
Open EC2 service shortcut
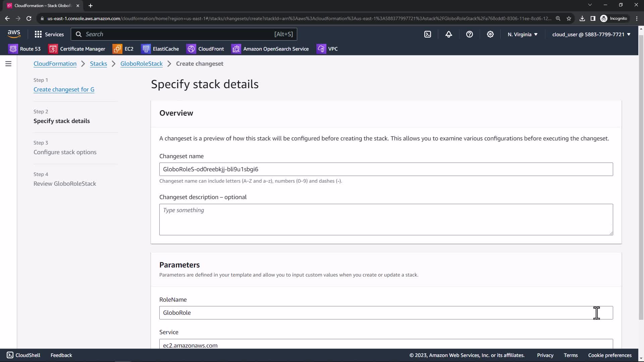click(123, 49)
